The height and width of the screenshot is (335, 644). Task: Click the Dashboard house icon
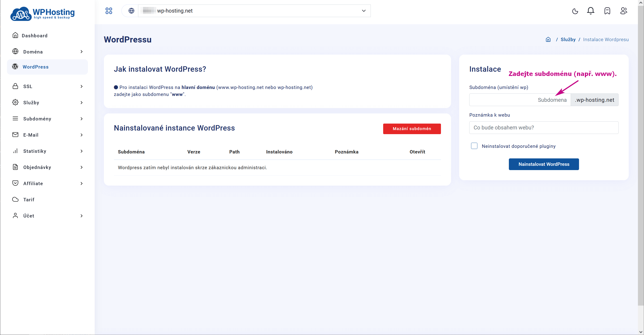point(15,35)
